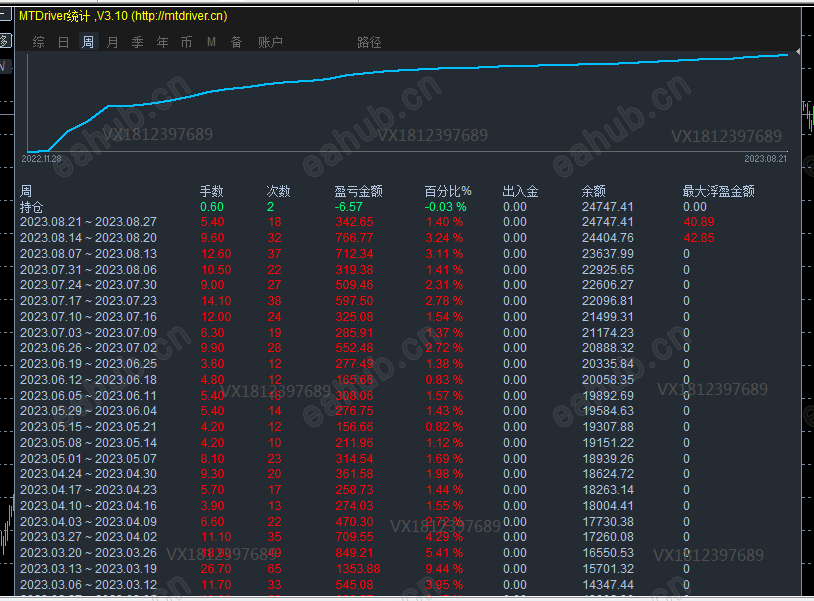This screenshot has height=601, width=814.
Task: Click the 持仓 open positions row label
Action: [32, 207]
